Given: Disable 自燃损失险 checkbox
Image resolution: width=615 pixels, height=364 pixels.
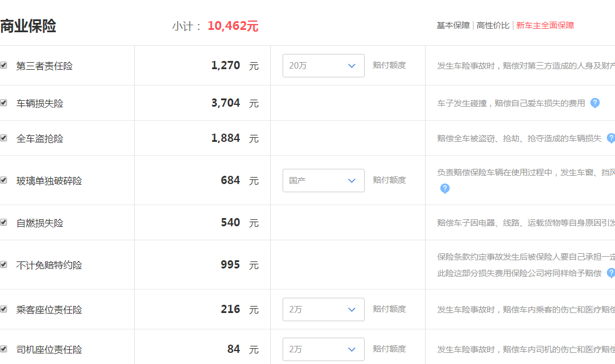Looking at the screenshot, I should pyautogui.click(x=4, y=222).
